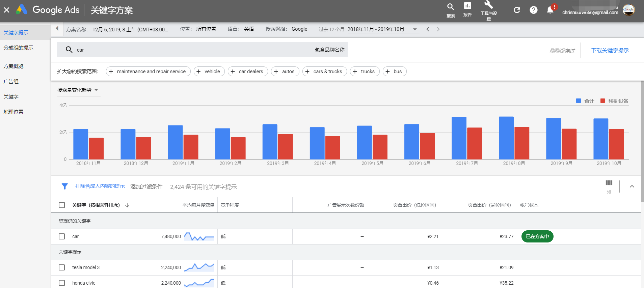Collapse the chart with up chevron
644x288 pixels.
[632, 186]
